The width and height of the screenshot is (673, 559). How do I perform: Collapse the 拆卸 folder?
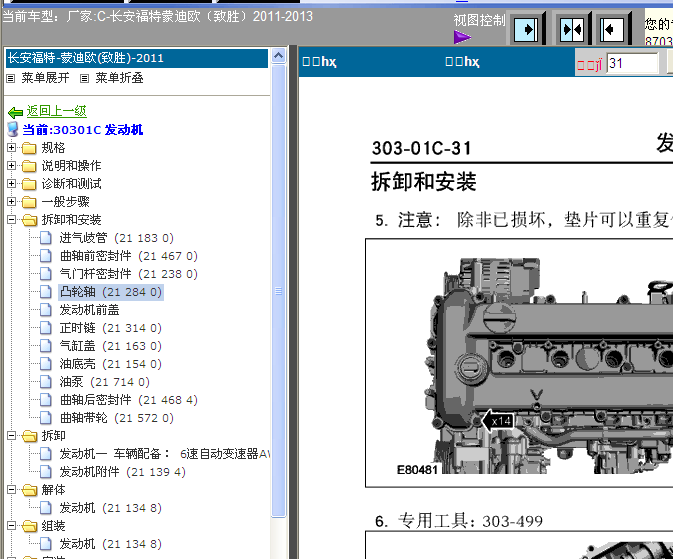tap(12, 436)
